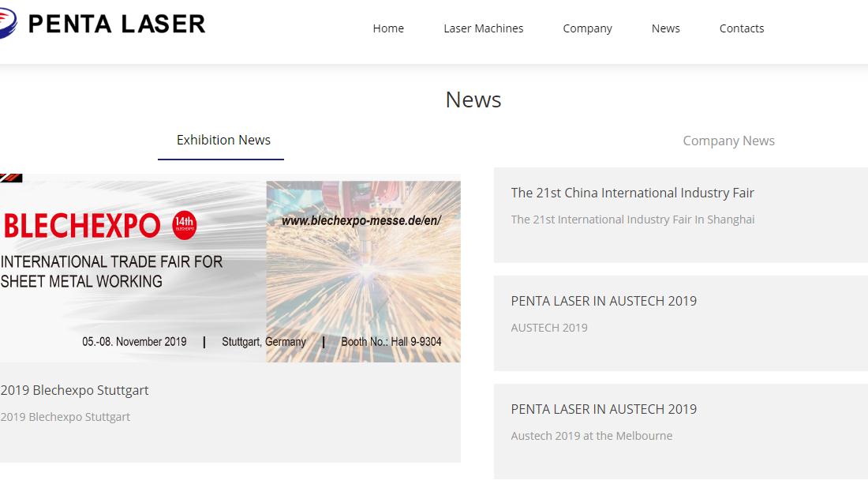Click the 05.-08. November 2019 date text
The height and width of the screenshot is (488, 868).
(134, 342)
